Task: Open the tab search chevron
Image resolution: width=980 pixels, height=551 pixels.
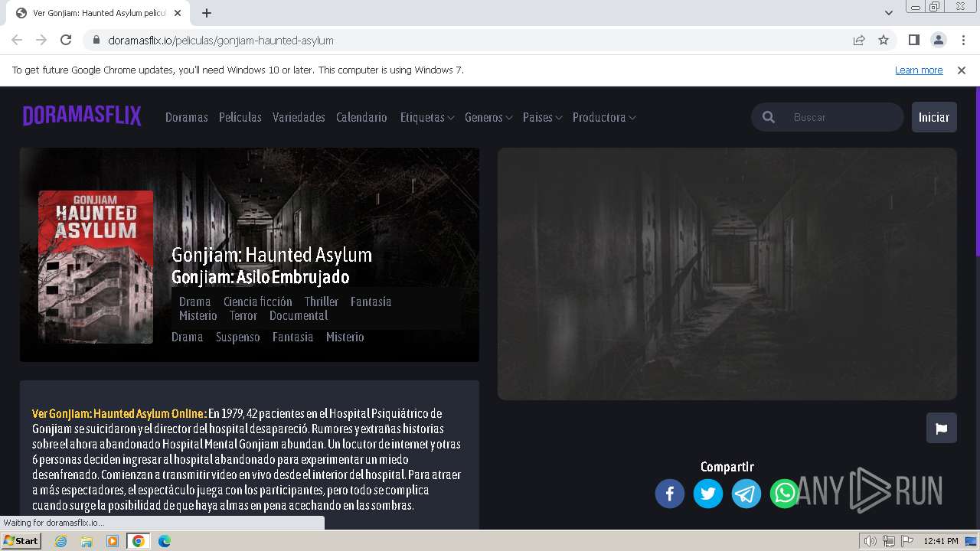Action: tap(889, 13)
